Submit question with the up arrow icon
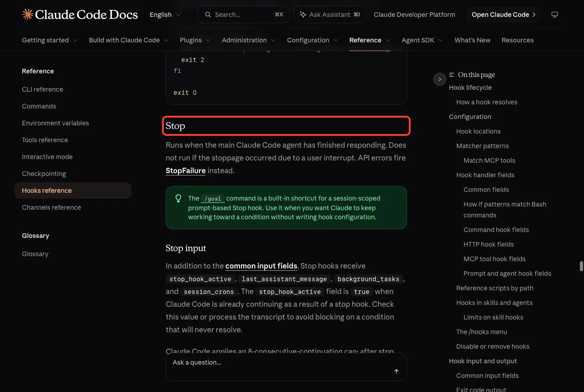The image size is (584, 392). point(396,371)
